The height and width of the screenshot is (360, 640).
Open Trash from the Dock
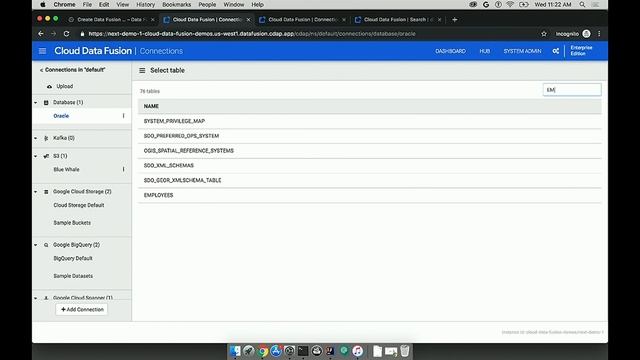pyautogui.click(x=404, y=351)
